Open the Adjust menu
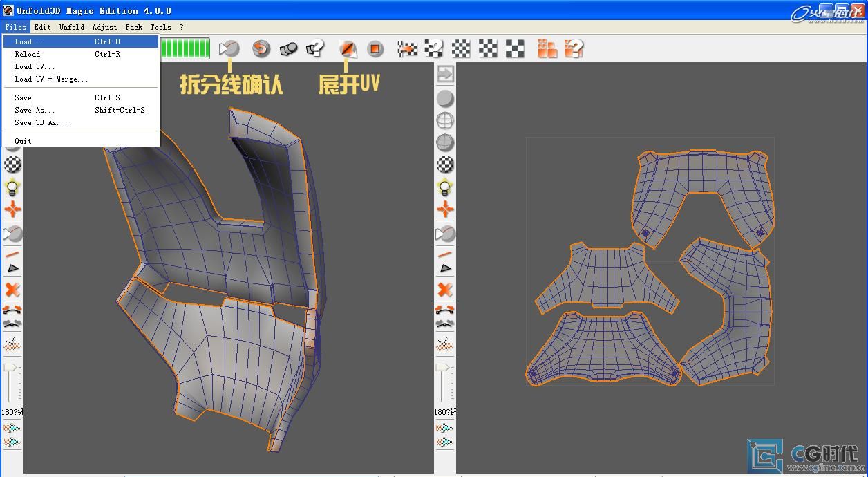 [x=105, y=27]
